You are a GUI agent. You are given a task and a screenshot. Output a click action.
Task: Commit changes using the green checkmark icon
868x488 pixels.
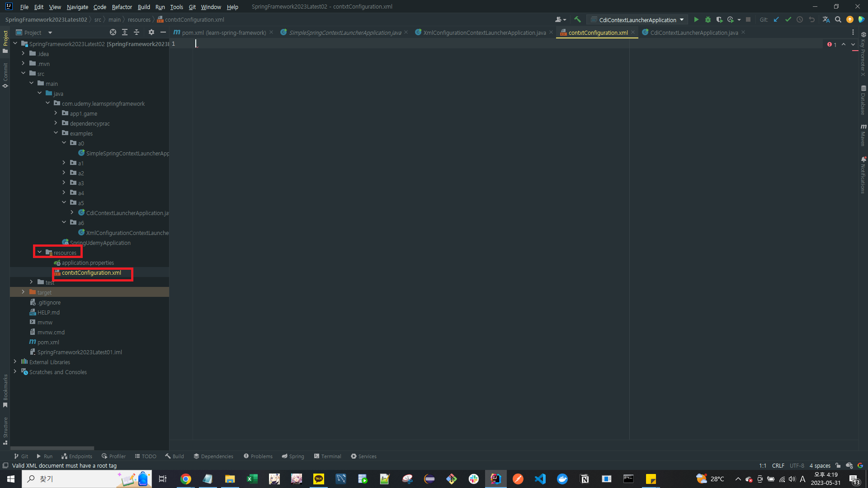(x=788, y=19)
